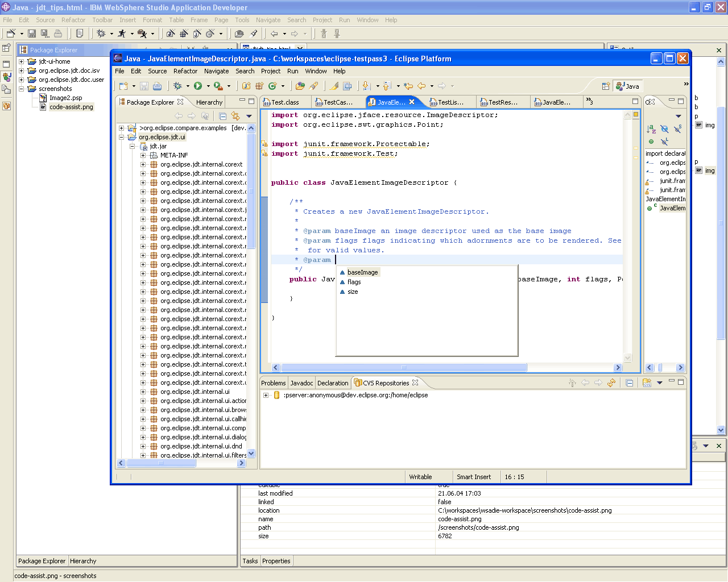
Task: Toggle alphabetical sort in Outline view
Action: click(651, 130)
